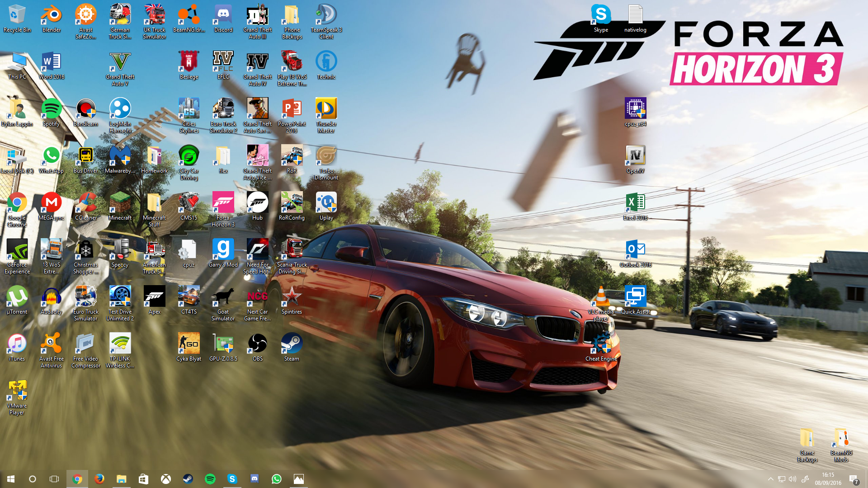Image resolution: width=868 pixels, height=488 pixels.
Task: Open the Action Center notifications
Action: coord(854,479)
